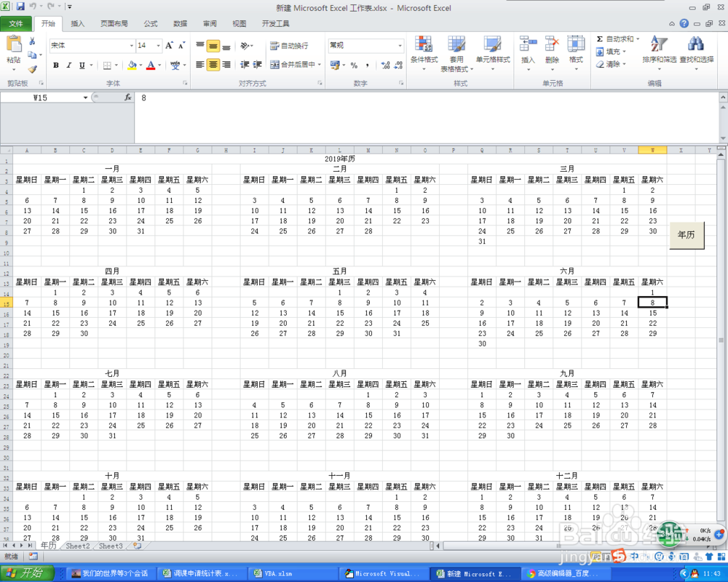Toggle center horizontal alignment
Image resolution: width=728 pixels, height=582 pixels.
pyautogui.click(x=213, y=65)
